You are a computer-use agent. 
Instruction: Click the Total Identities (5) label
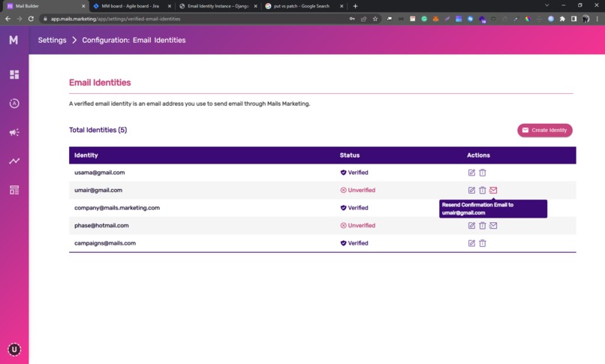click(x=98, y=130)
